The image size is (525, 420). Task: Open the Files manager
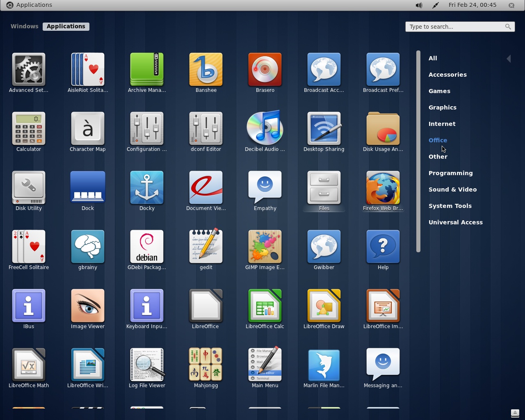(x=324, y=191)
